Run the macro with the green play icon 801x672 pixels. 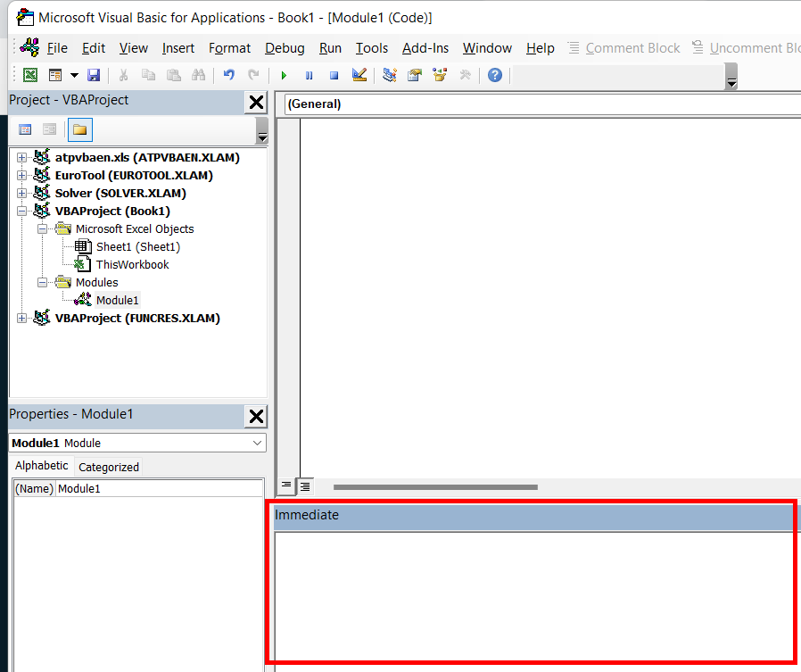click(x=284, y=76)
